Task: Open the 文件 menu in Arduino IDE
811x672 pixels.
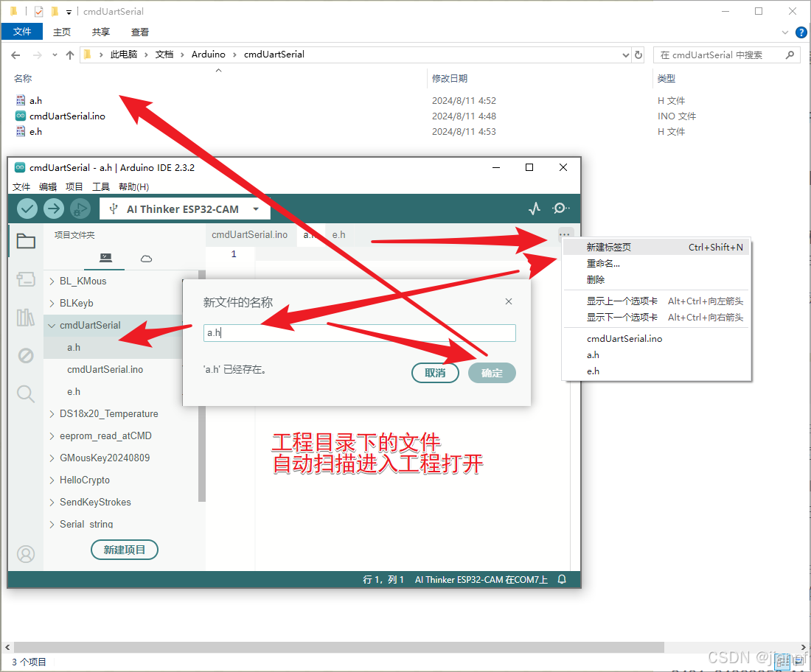Action: (x=21, y=186)
